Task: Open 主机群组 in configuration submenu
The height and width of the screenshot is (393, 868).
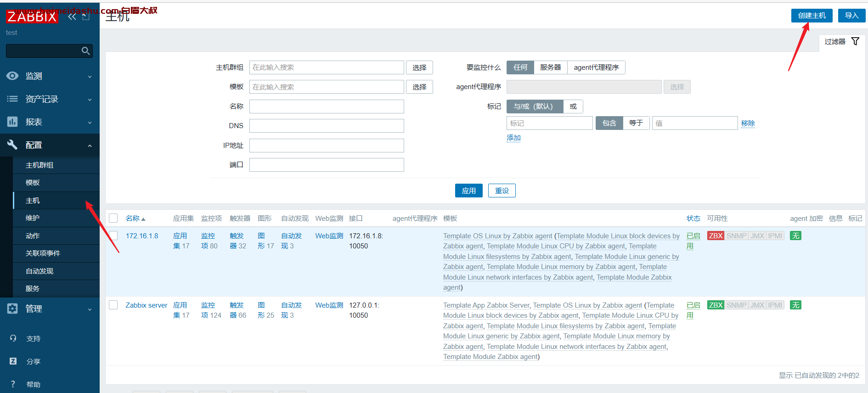Action: (x=56, y=165)
